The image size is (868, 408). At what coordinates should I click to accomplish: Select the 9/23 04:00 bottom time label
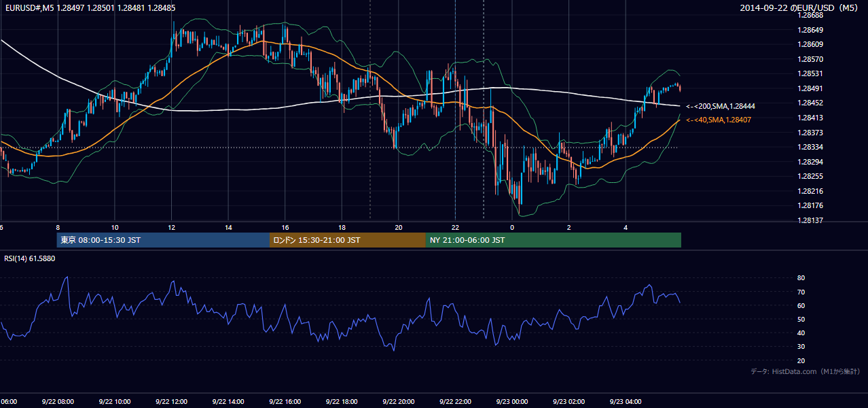pyautogui.click(x=626, y=402)
